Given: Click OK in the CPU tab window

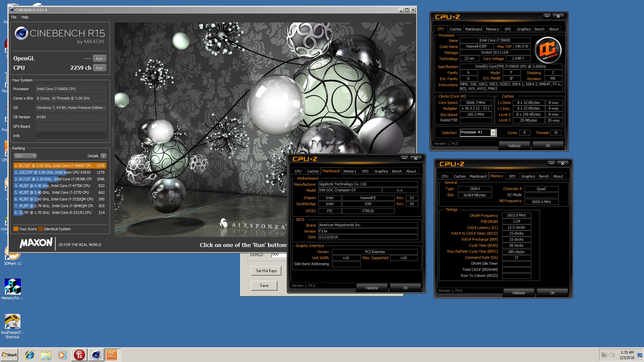Looking at the screenshot, I should (x=548, y=146).
